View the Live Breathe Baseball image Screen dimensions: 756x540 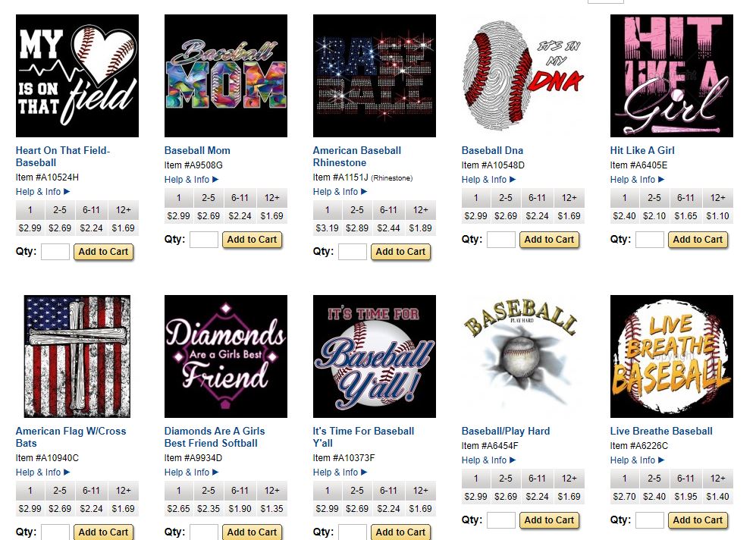pyautogui.click(x=672, y=356)
